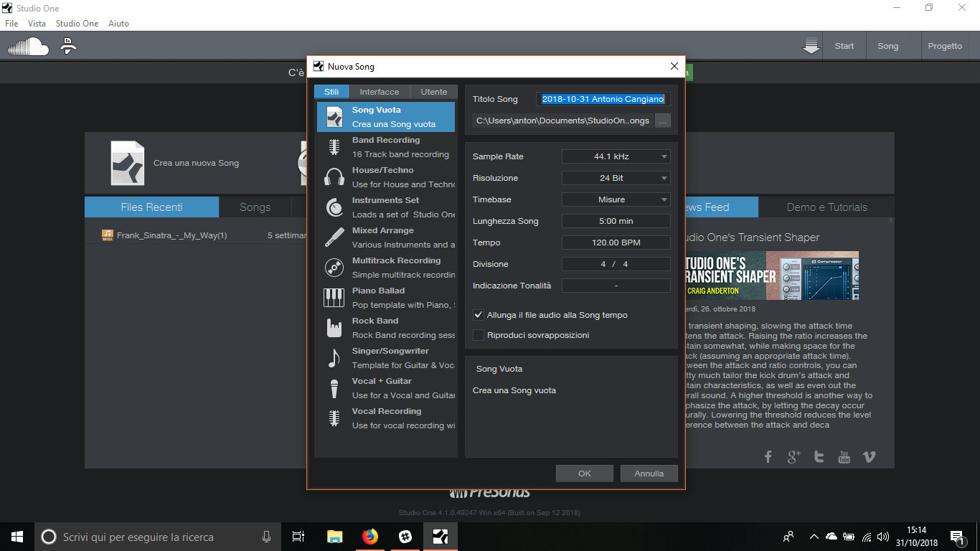Click the Titolo Song text field
Image resolution: width=980 pixels, height=551 pixels.
(x=603, y=99)
